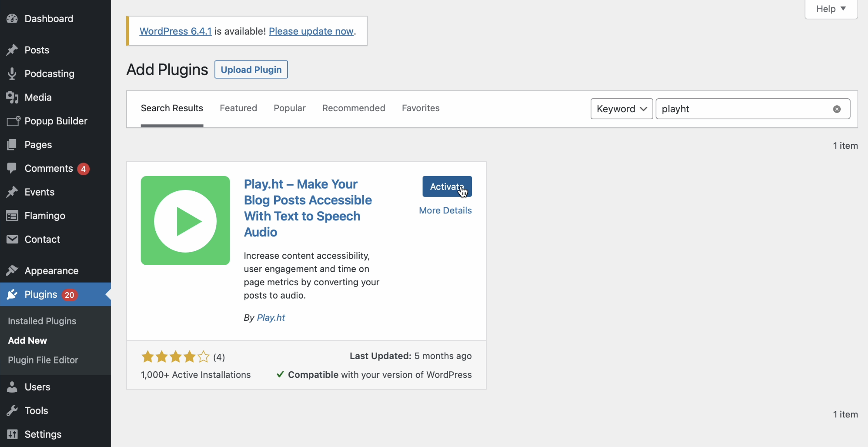Screen dimensions: 868x447
Task: Open the Play.ht plugin title link
Action: tap(308, 208)
